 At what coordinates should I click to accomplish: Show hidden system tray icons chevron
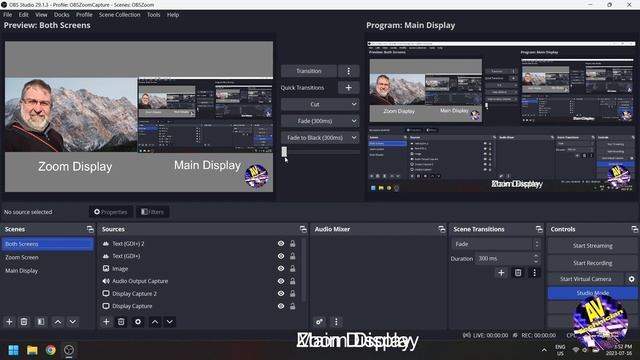544,350
